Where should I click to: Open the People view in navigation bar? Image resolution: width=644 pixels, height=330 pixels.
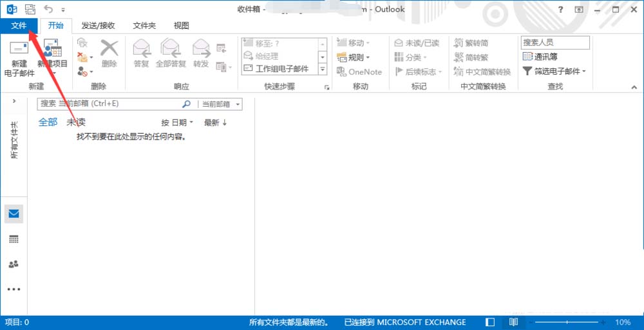pyautogui.click(x=14, y=264)
